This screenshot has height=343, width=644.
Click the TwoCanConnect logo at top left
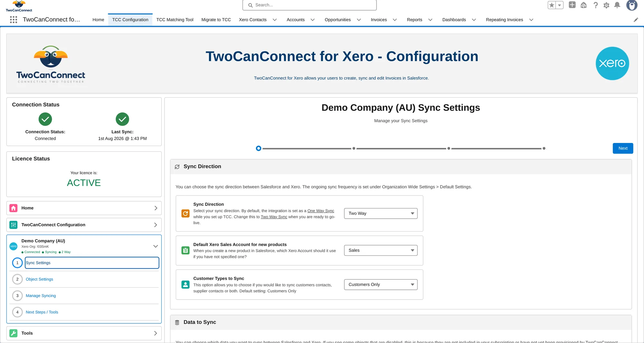pyautogui.click(x=19, y=6)
